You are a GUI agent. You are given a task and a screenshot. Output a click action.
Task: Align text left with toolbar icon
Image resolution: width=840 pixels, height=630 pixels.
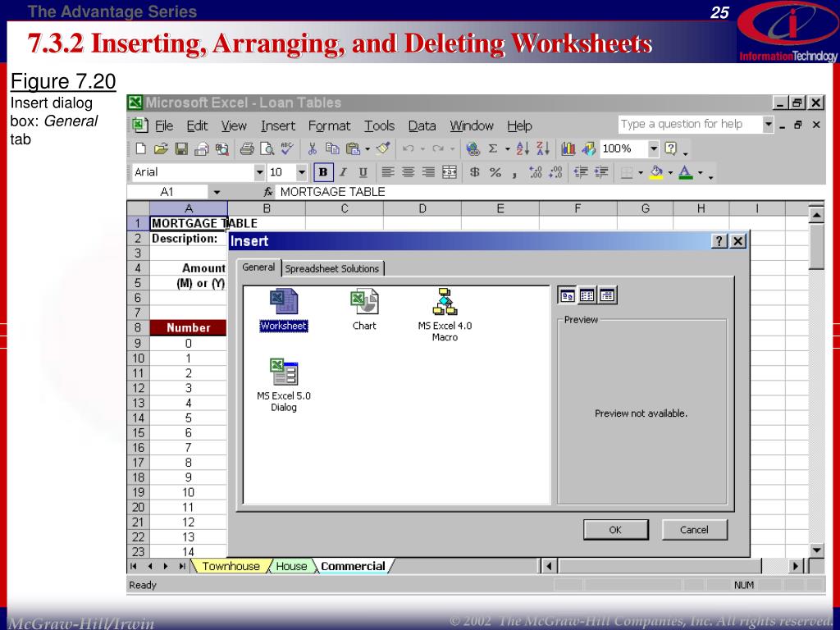(388, 172)
